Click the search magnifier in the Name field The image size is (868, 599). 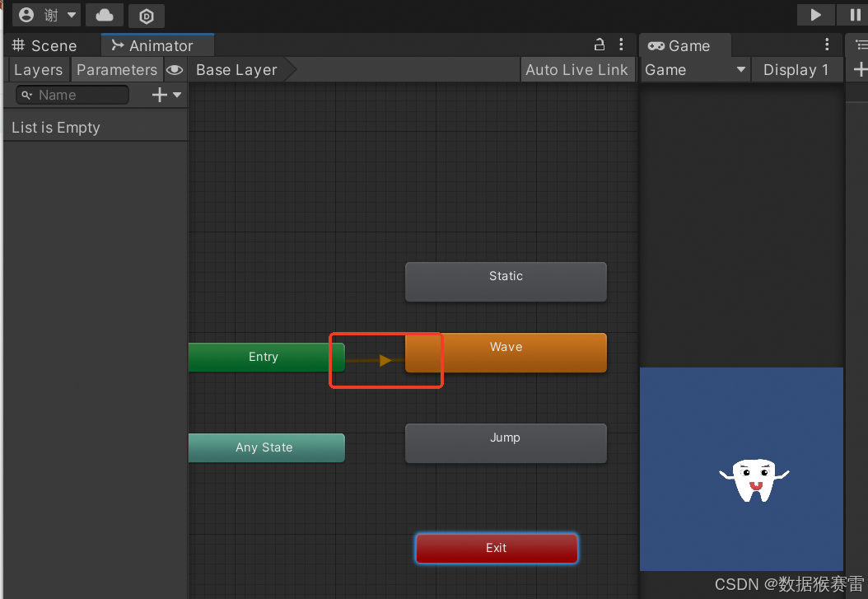click(x=25, y=95)
